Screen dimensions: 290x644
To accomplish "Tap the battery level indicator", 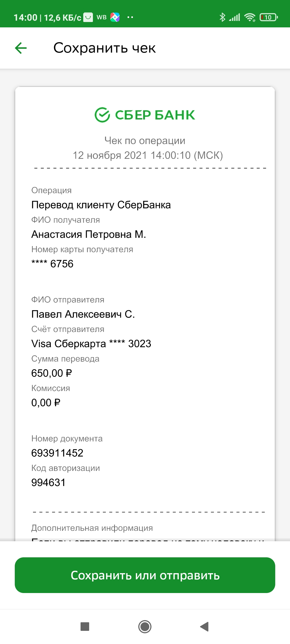I will point(269,17).
